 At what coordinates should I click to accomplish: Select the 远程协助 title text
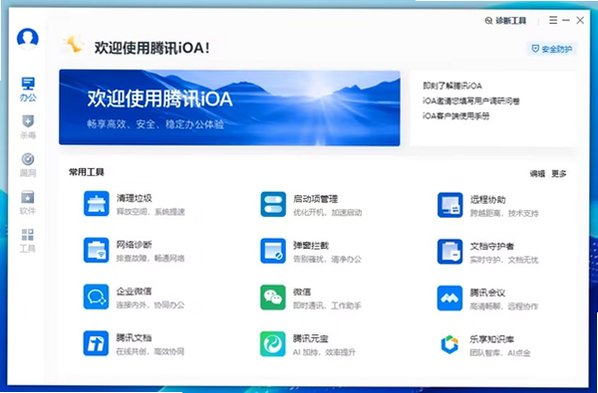pos(488,200)
